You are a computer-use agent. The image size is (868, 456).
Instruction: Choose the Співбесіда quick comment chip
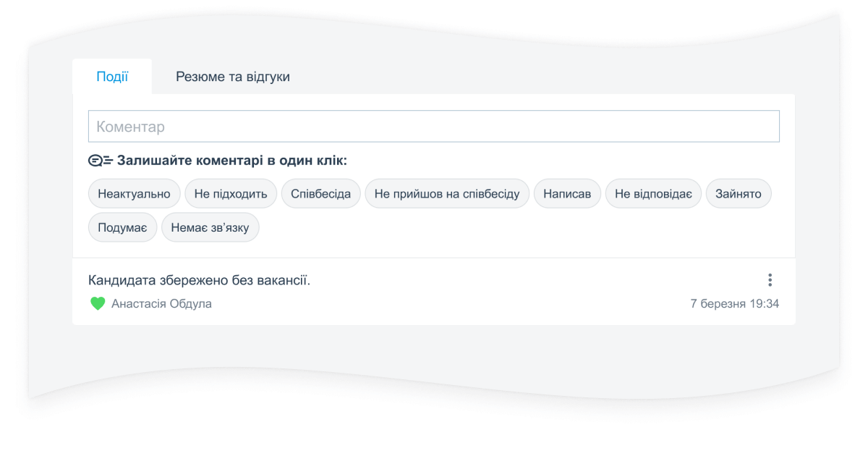pyautogui.click(x=320, y=194)
